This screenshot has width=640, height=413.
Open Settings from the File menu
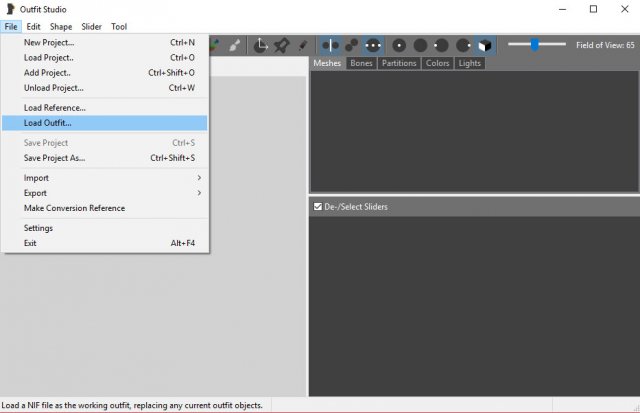tap(38, 228)
